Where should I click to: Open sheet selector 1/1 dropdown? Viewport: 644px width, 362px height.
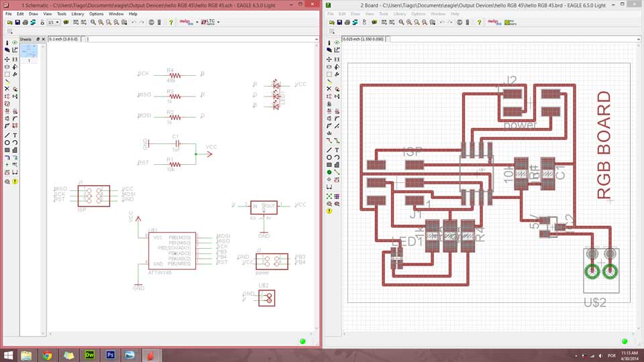coord(54,22)
